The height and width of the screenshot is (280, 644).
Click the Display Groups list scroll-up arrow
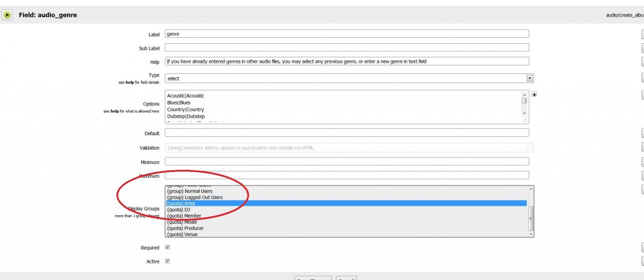click(530, 189)
